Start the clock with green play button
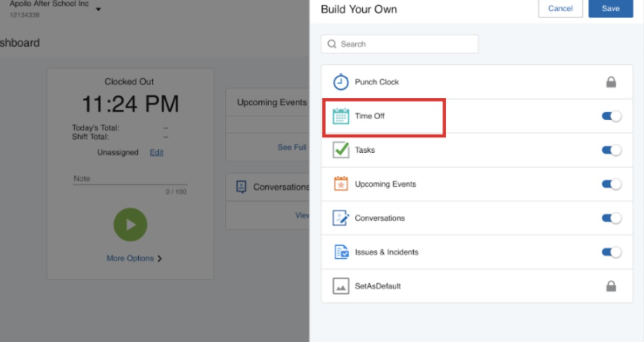 tap(130, 225)
